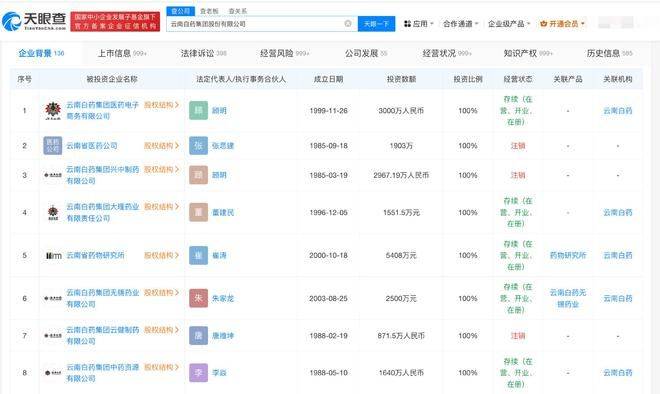Viewport: 660px width, 394px height.
Task: Expand 股权结构 for row 8 中药资源
Action: pos(162,367)
